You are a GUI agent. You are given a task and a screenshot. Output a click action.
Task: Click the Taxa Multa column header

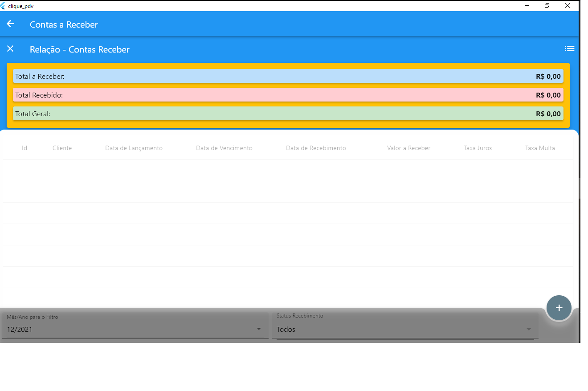click(x=540, y=148)
